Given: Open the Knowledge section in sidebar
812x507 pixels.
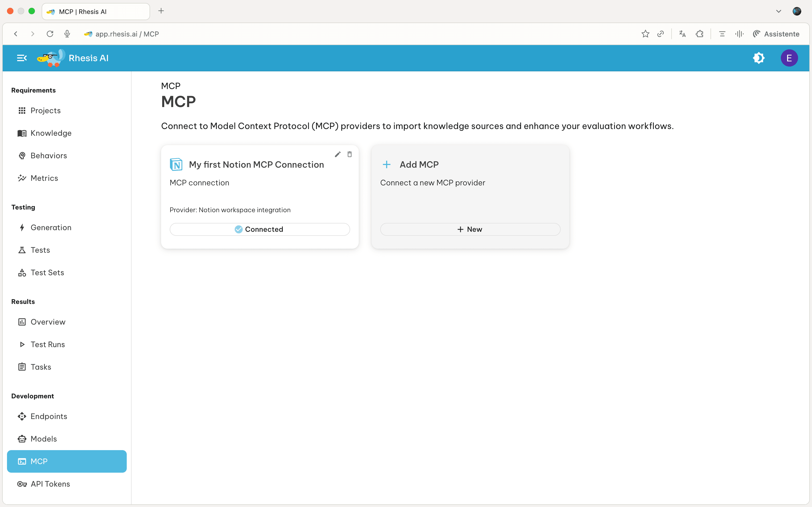Looking at the screenshot, I should pyautogui.click(x=51, y=133).
